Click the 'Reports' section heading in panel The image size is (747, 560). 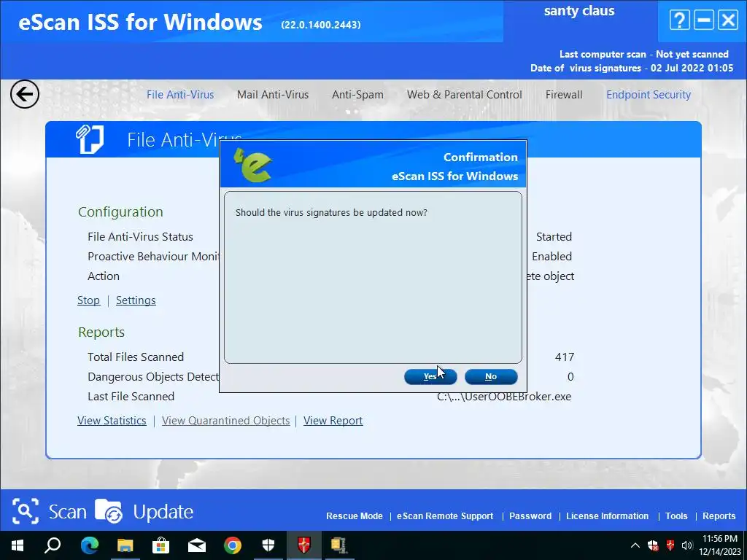click(101, 332)
